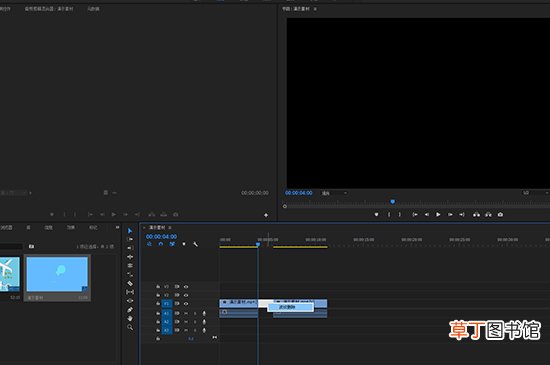Select the selected blue project thumbnail
Screen dimensions: 550x365
click(x=58, y=275)
